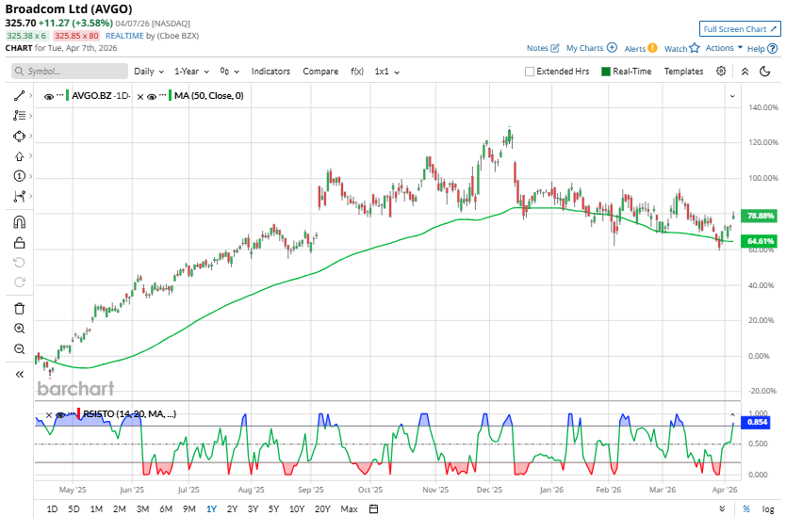The image size is (786, 532).
Task: Zoom in using the magnifier plus icon
Action: tap(19, 329)
